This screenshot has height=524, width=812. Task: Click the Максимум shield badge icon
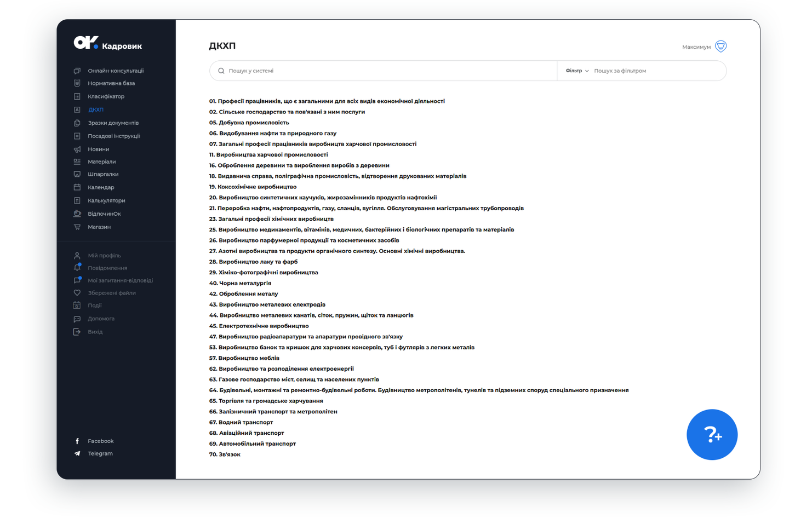tap(720, 47)
